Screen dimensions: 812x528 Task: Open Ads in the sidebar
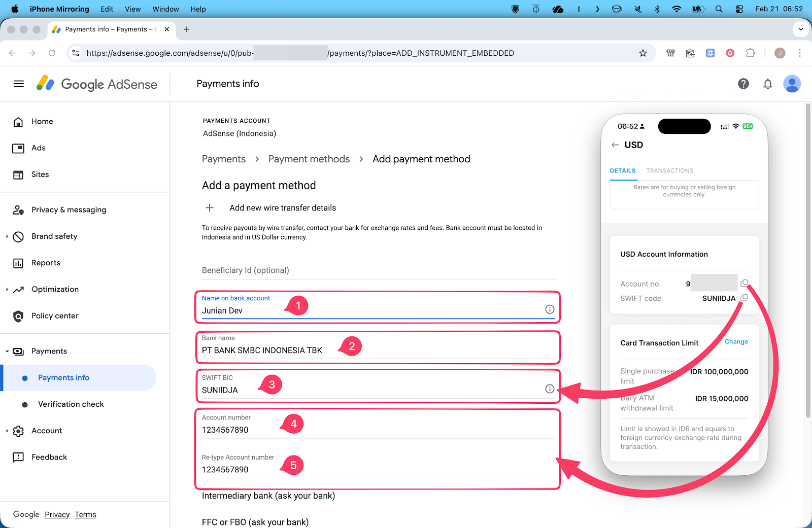pyautogui.click(x=39, y=148)
